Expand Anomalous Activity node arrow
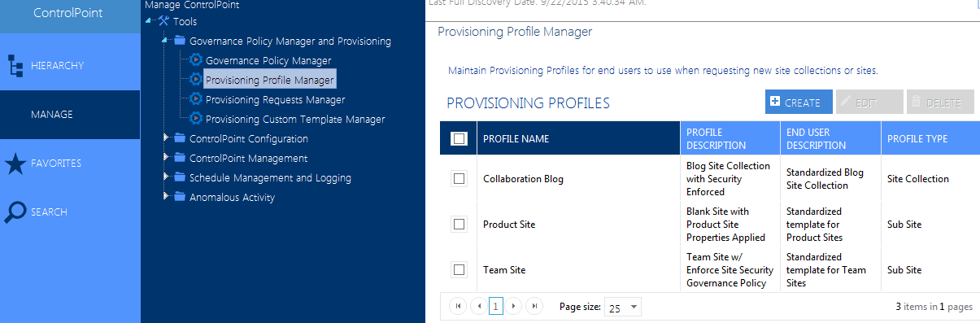The width and height of the screenshot is (980, 323). tap(166, 196)
